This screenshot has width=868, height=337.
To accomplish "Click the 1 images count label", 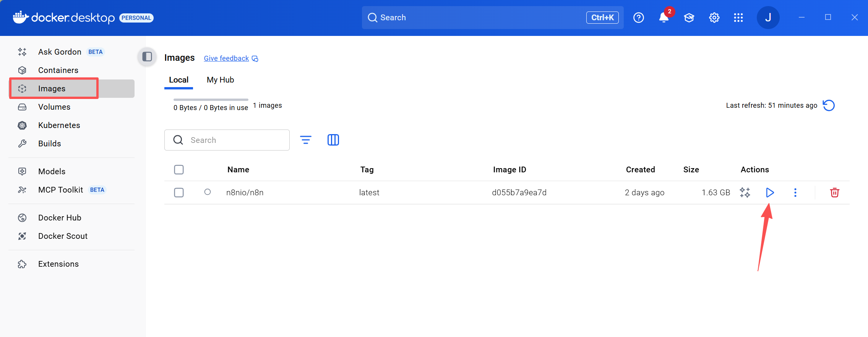I will pos(268,105).
